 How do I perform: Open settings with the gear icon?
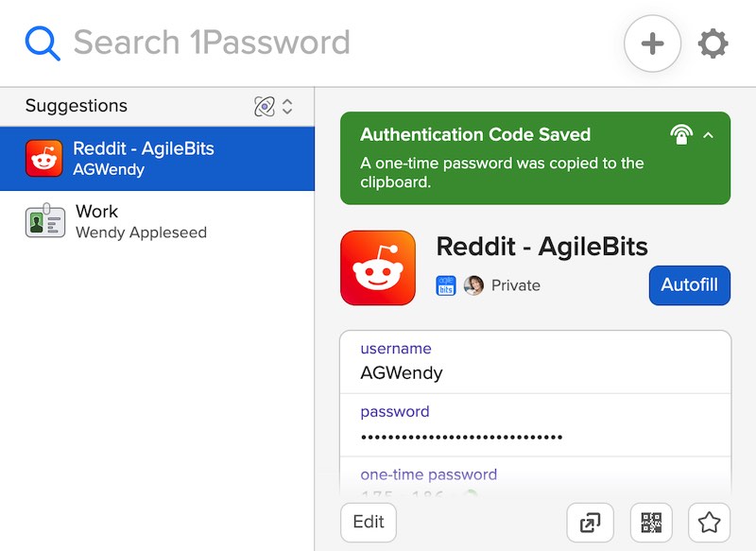(x=713, y=43)
